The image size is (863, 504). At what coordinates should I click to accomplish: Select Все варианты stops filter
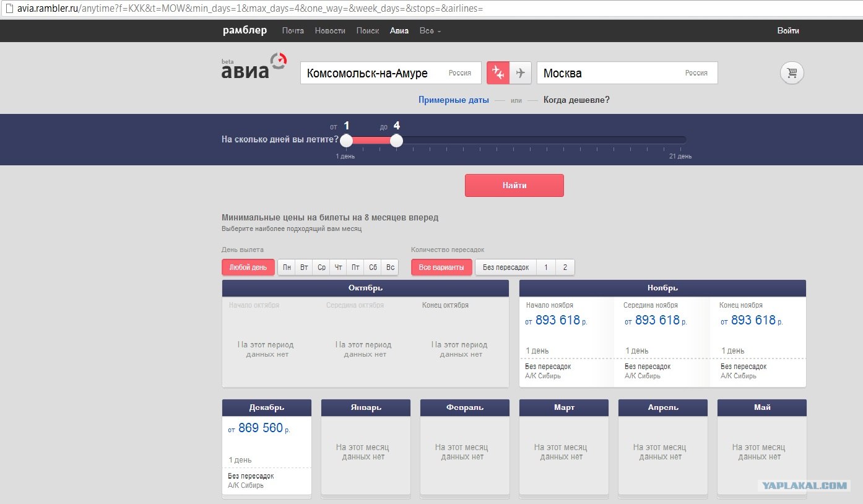441,267
